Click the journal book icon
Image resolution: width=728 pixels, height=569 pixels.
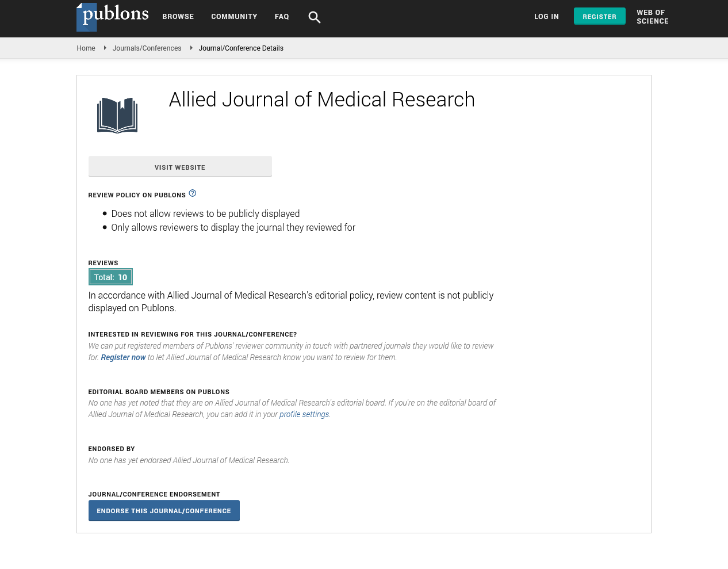click(117, 115)
